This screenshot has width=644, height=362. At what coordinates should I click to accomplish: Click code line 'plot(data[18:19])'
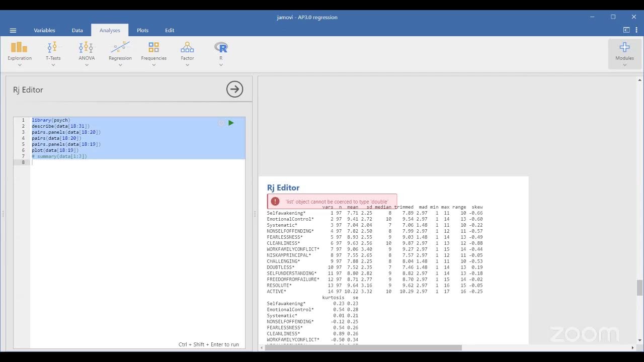tap(55, 150)
